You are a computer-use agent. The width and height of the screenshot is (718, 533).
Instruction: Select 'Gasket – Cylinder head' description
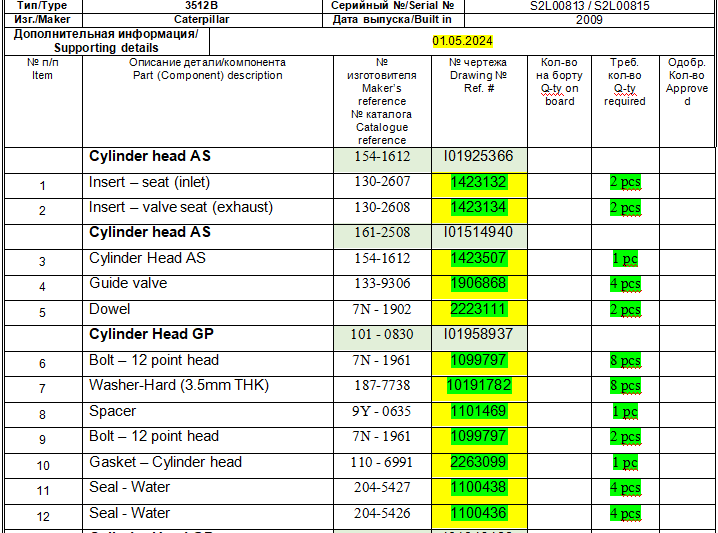click(x=165, y=462)
